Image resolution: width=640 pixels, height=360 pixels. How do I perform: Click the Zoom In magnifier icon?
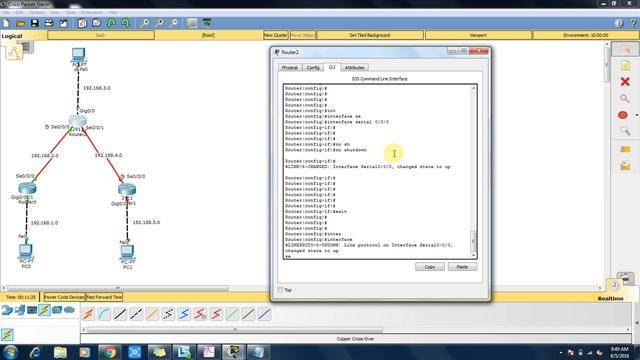coord(144,23)
